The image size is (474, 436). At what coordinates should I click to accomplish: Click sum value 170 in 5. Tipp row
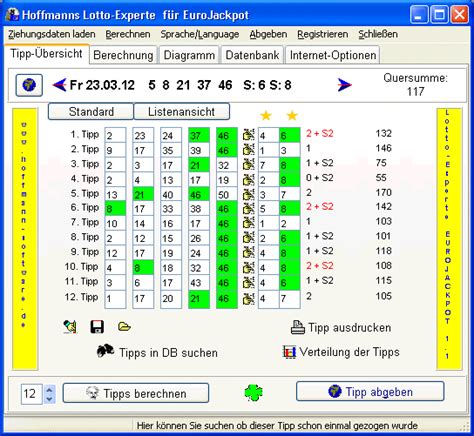point(383,192)
